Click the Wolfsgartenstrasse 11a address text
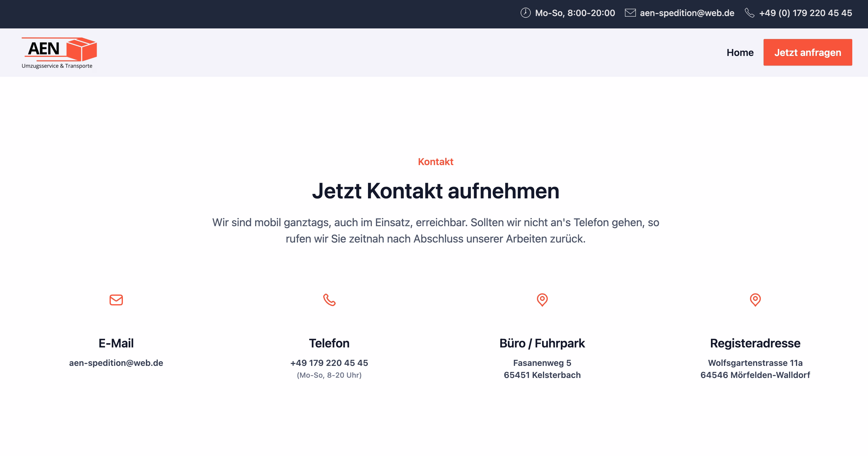This screenshot has height=456, width=868. [x=755, y=369]
